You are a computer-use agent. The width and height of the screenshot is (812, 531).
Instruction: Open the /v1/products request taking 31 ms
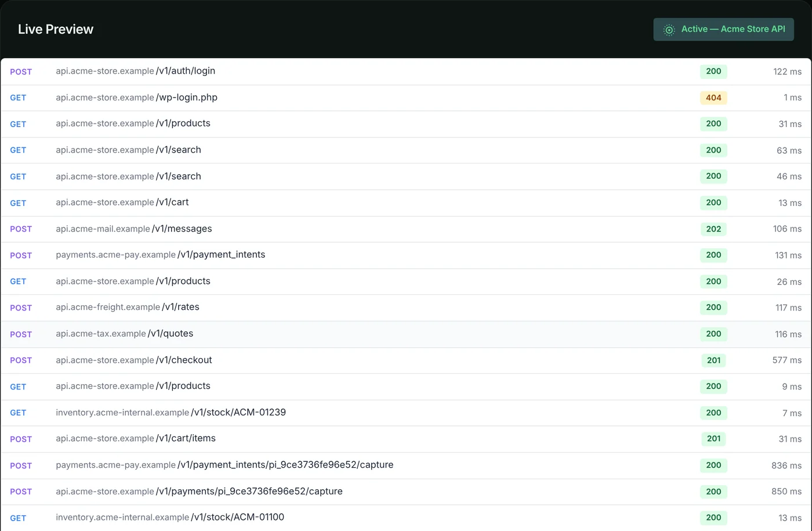pyautogui.click(x=406, y=124)
